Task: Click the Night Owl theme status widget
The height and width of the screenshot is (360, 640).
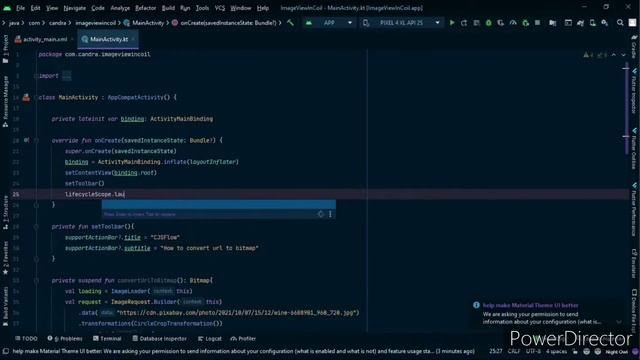Action: 616,351
